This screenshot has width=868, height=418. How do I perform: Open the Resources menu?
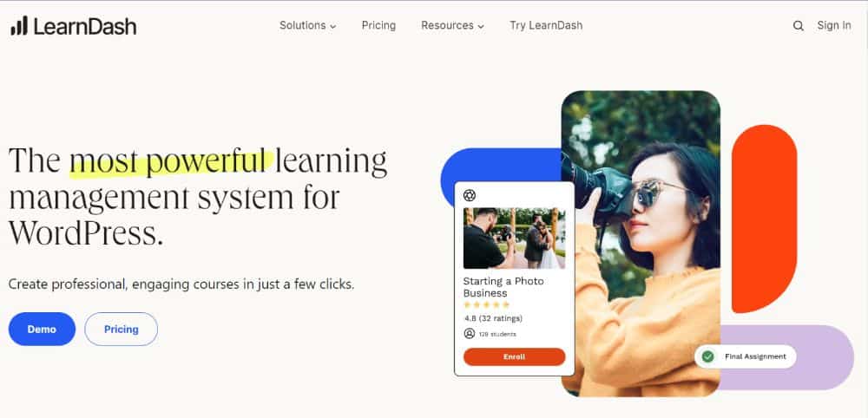pos(452,25)
